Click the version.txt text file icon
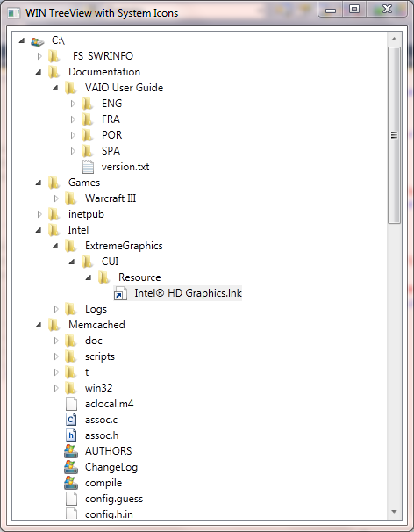414x532 pixels. [x=88, y=167]
